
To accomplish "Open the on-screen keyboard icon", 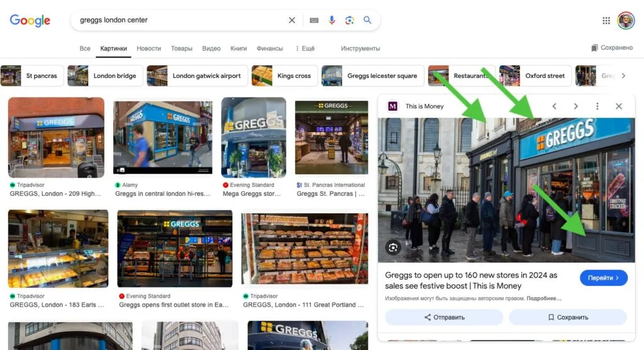I will (x=314, y=20).
